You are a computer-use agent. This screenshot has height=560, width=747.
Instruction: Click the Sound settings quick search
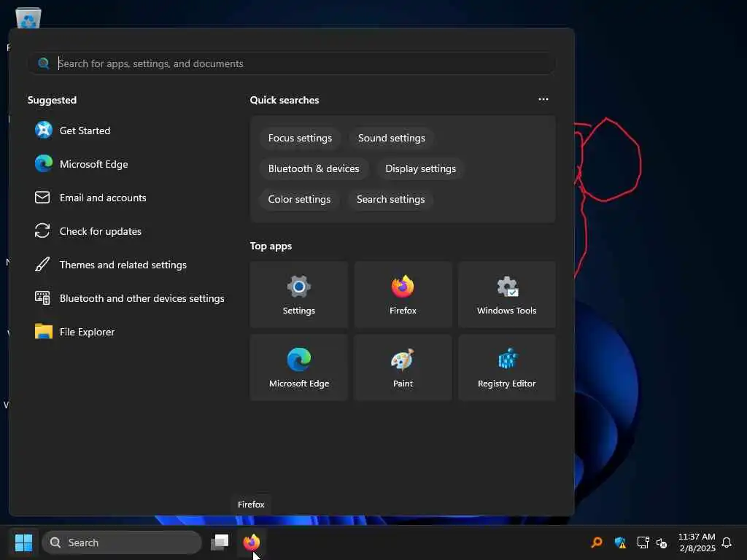coord(392,138)
